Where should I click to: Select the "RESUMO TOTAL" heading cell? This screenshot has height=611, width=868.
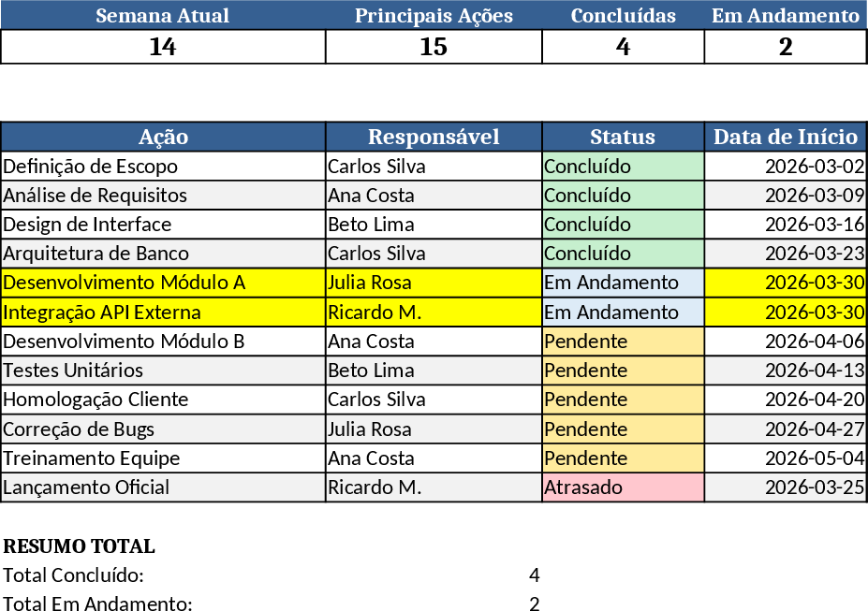pyautogui.click(x=80, y=546)
